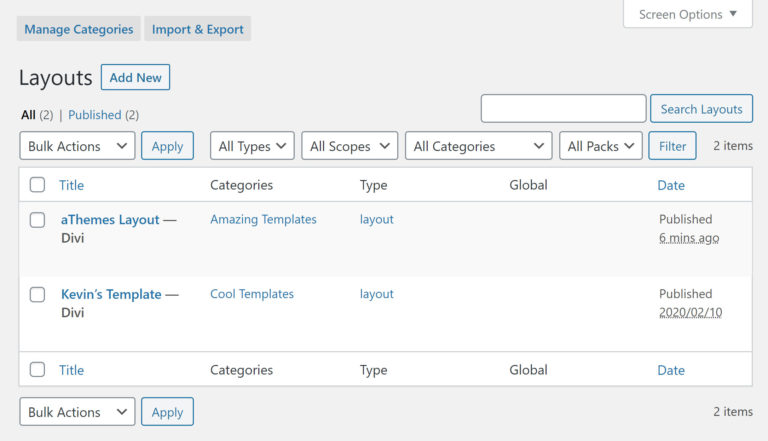Screen dimensions: 768x441
Task: Sort by Date column header
Action: (671, 185)
